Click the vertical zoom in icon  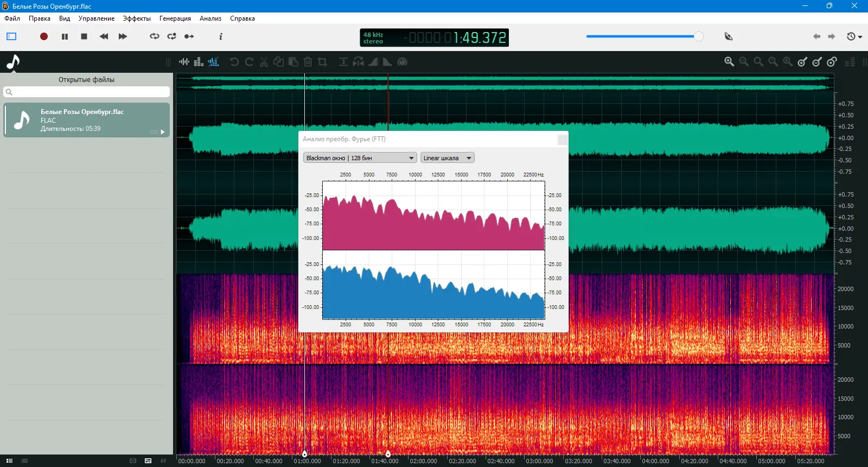(802, 62)
